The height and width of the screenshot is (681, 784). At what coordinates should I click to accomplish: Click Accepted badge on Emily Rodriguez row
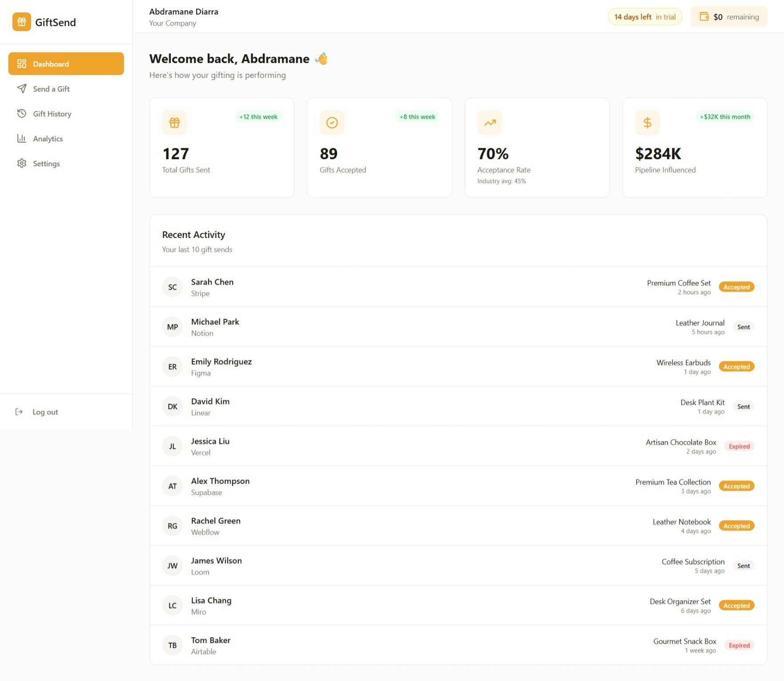736,367
